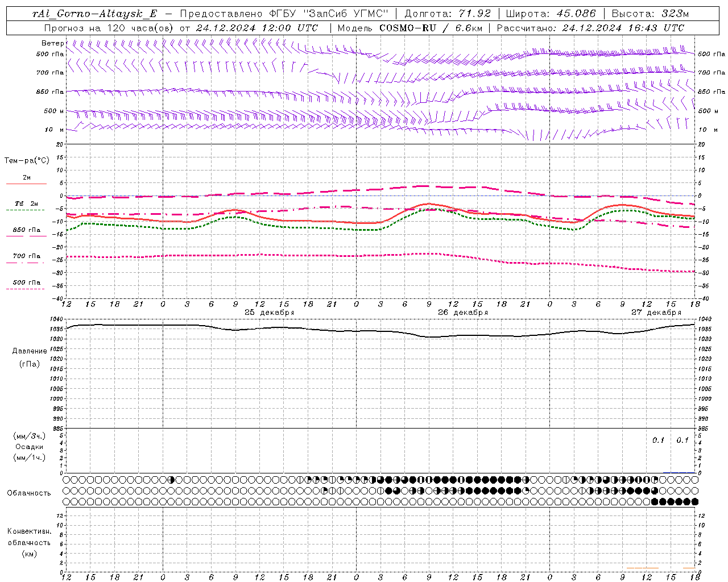The width and height of the screenshot is (728, 582).
Task: Click the 25 декабря date label
Action: click(270, 313)
